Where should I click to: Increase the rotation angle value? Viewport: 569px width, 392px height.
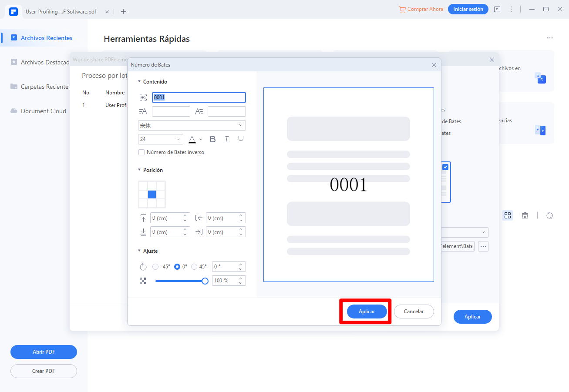(241, 264)
